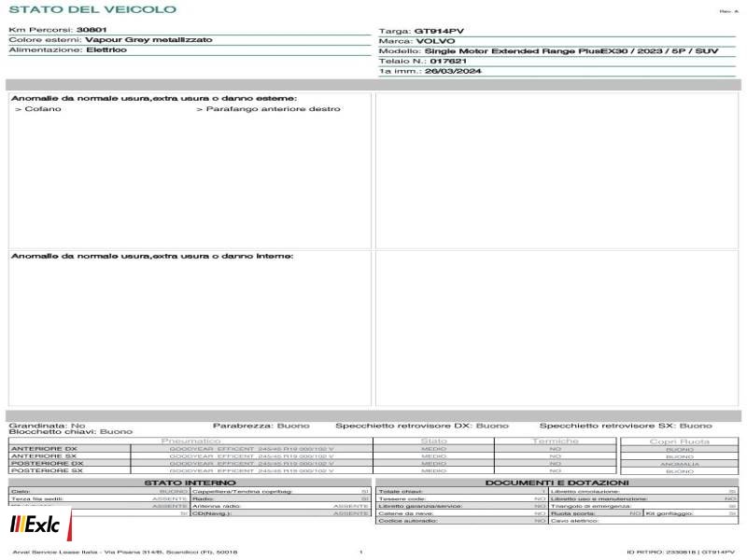Click the 1a imm. date 26/03/2024

(x=453, y=71)
